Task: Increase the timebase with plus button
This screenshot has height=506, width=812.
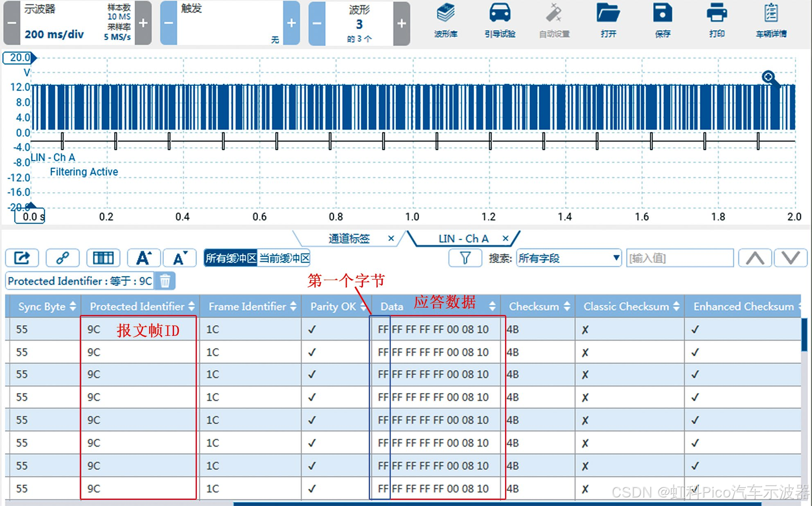Action: coord(143,23)
